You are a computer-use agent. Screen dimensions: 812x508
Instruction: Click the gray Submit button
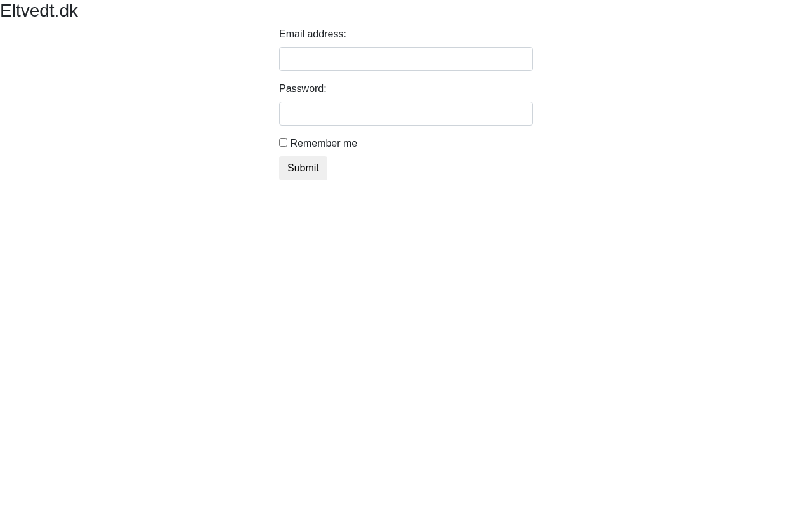[303, 168]
